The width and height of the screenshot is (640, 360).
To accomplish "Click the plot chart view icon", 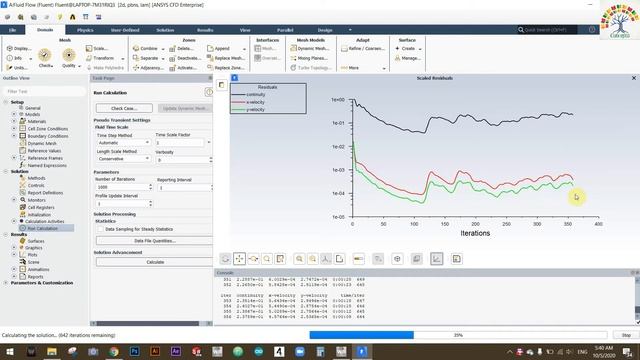I will click(437, 259).
